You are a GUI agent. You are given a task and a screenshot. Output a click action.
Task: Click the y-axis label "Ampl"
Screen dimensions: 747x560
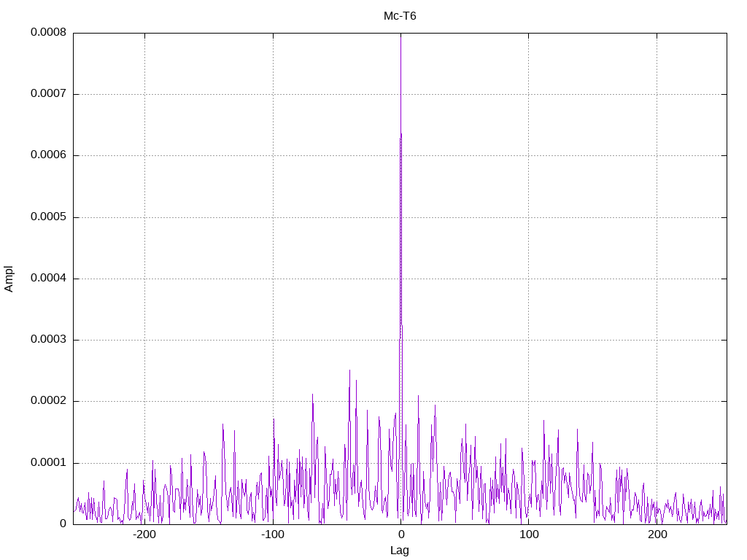coord(9,279)
